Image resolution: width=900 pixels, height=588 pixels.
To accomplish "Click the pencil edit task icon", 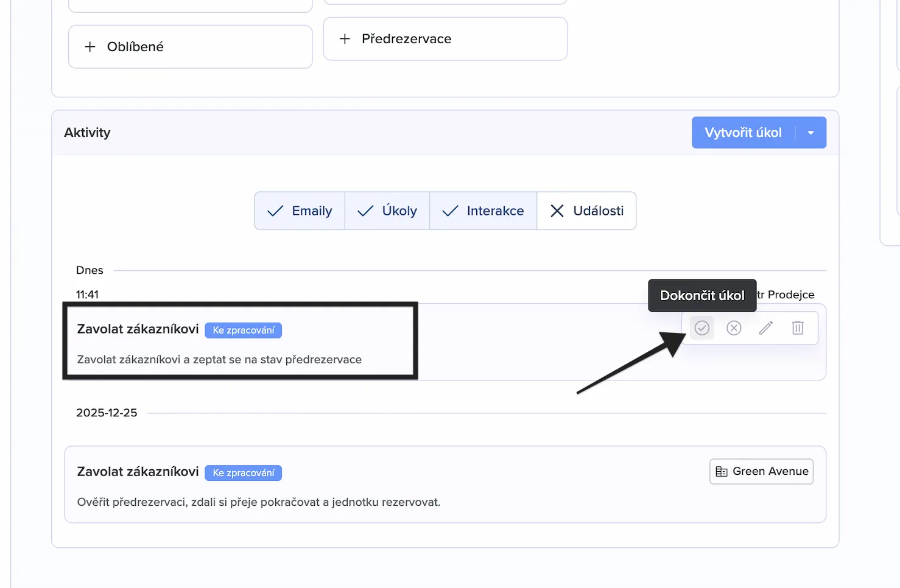I will (x=766, y=328).
